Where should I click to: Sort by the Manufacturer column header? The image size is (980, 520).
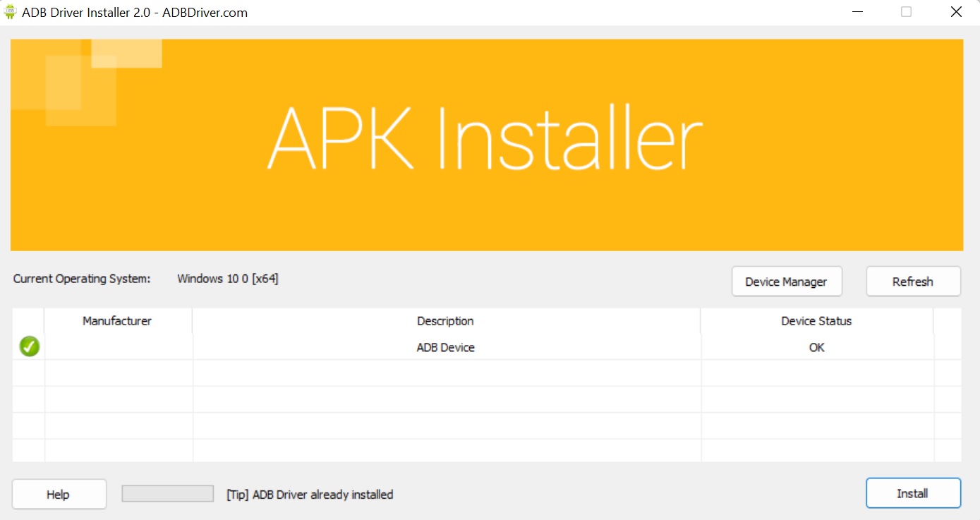(x=118, y=320)
